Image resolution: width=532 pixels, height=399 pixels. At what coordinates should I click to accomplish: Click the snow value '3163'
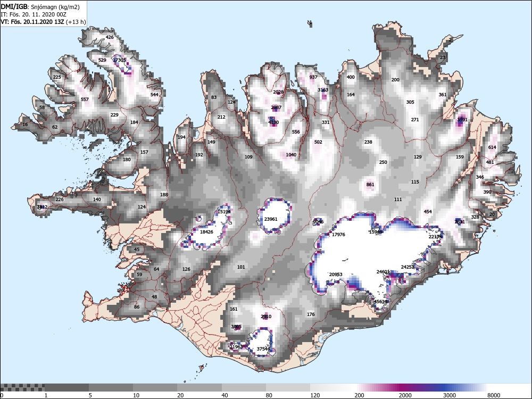click(x=323, y=90)
